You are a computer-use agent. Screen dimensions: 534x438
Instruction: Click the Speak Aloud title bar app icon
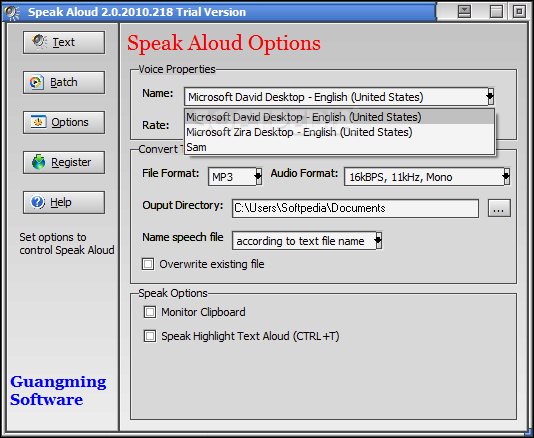point(12,12)
